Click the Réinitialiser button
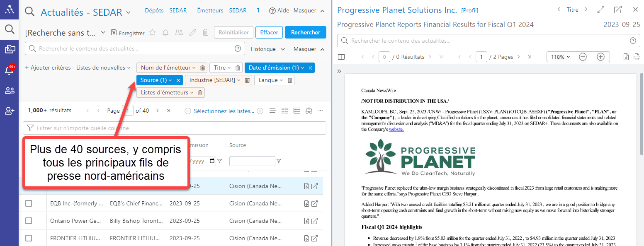Screen dimensions: 644x246 tap(233, 32)
